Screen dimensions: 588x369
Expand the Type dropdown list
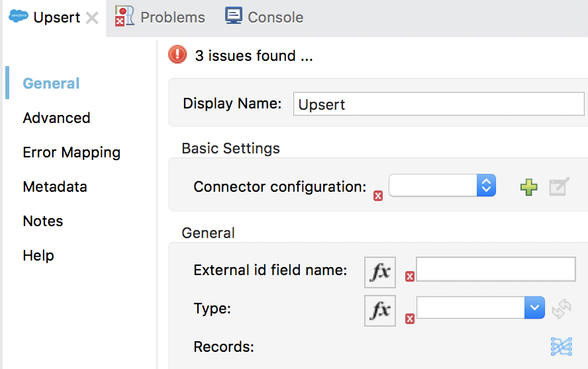point(534,307)
